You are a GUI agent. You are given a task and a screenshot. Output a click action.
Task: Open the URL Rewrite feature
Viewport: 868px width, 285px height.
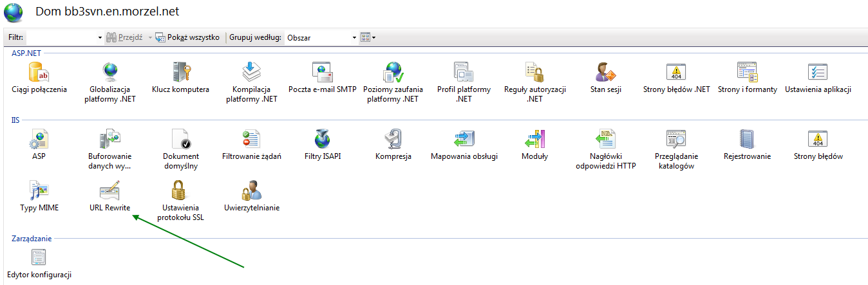109,197
